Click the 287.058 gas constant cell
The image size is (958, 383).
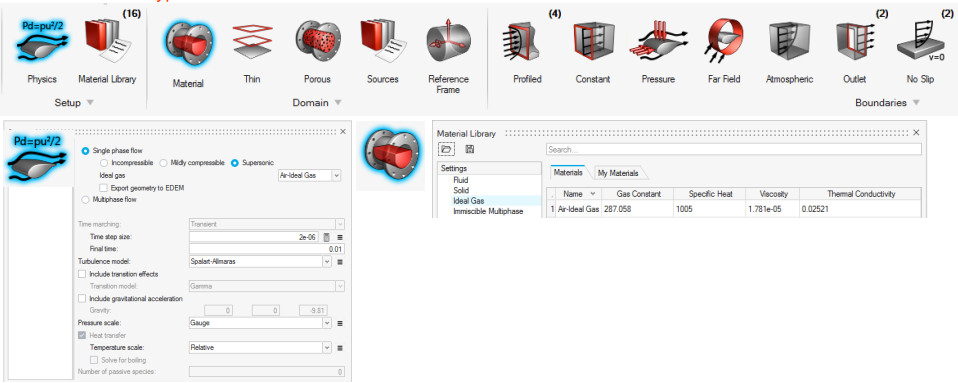(637, 209)
